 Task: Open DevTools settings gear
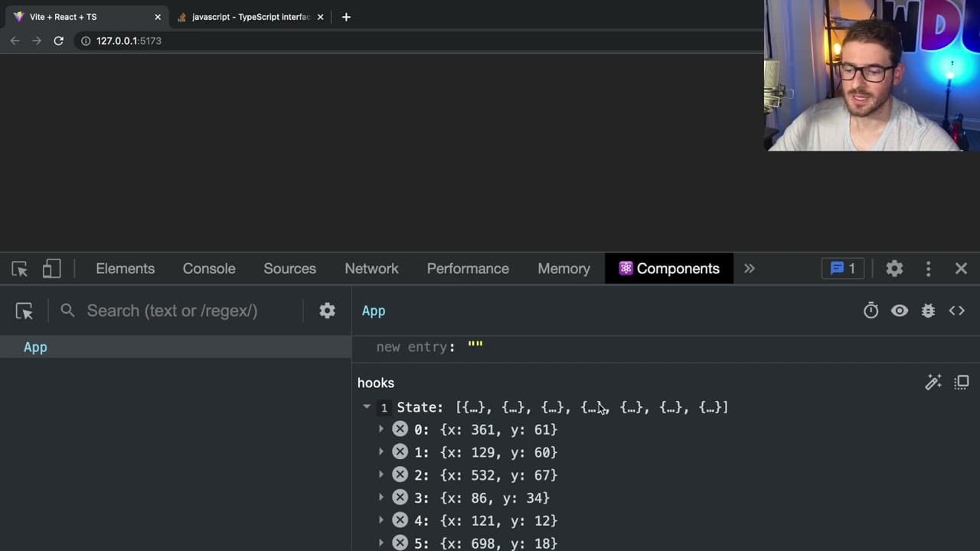894,269
